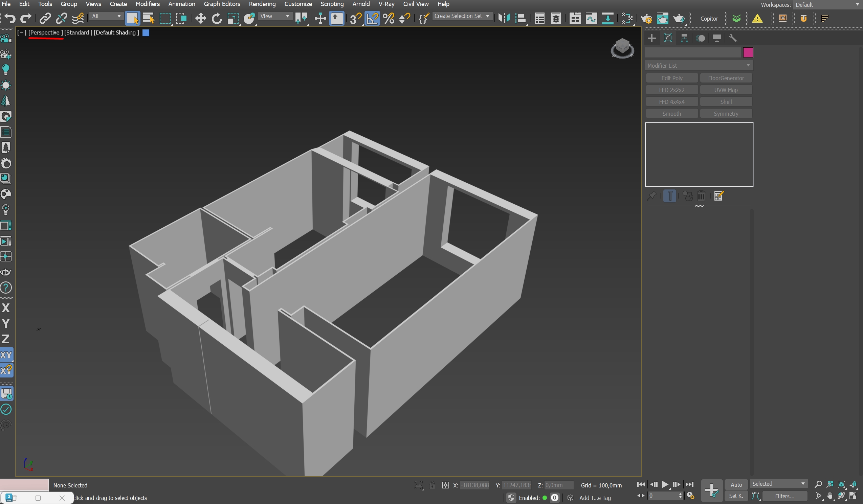Open Create Selection Set dropdown
Image resolution: width=863 pixels, height=504 pixels.
click(462, 16)
